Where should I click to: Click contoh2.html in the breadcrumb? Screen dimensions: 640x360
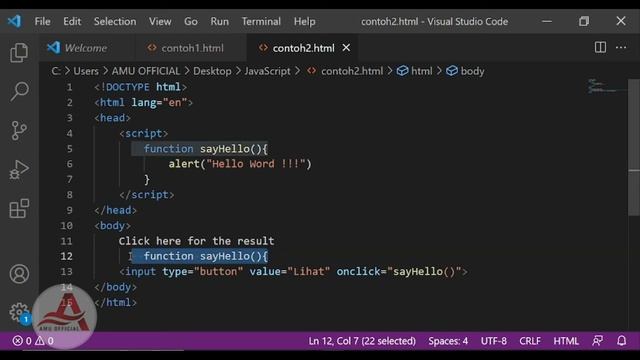coord(352,71)
